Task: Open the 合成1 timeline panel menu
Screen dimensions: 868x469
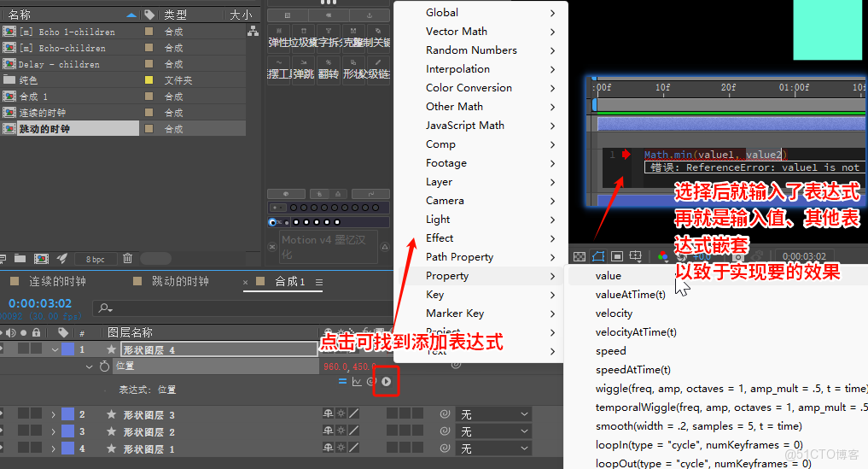Action: point(319,282)
